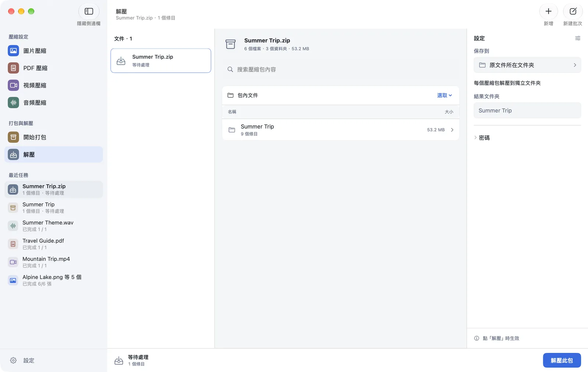The width and height of the screenshot is (588, 372).
Task: Click the 名稱 column header
Action: click(x=232, y=112)
